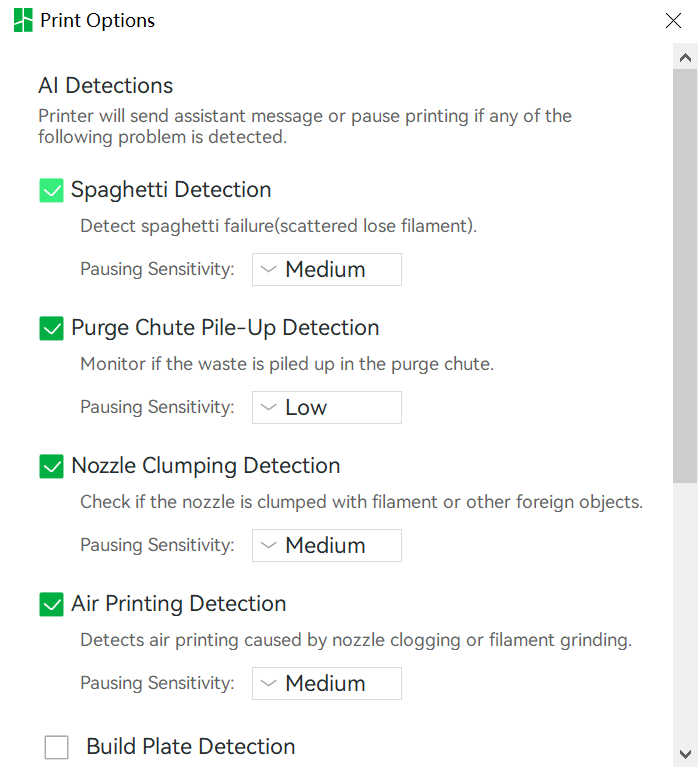Image resolution: width=698 pixels, height=767 pixels.
Task: Click the Build Plate Detection label
Action: point(191,746)
